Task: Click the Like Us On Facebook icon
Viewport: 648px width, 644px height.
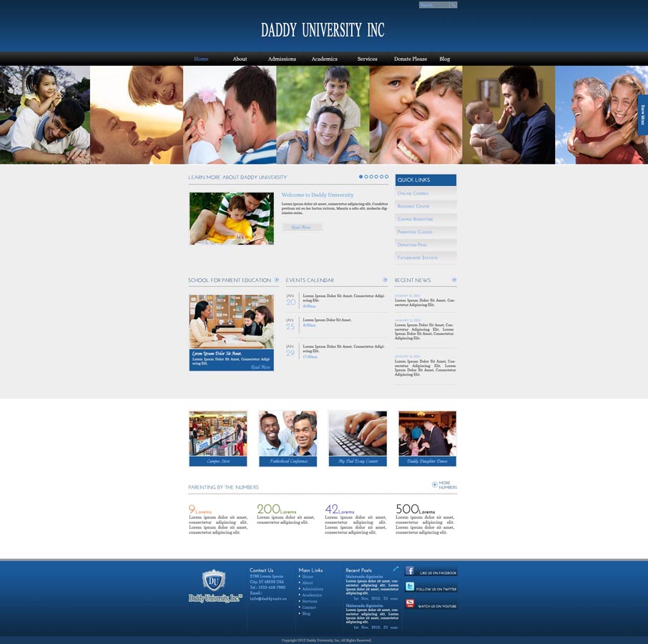Action: point(410,571)
